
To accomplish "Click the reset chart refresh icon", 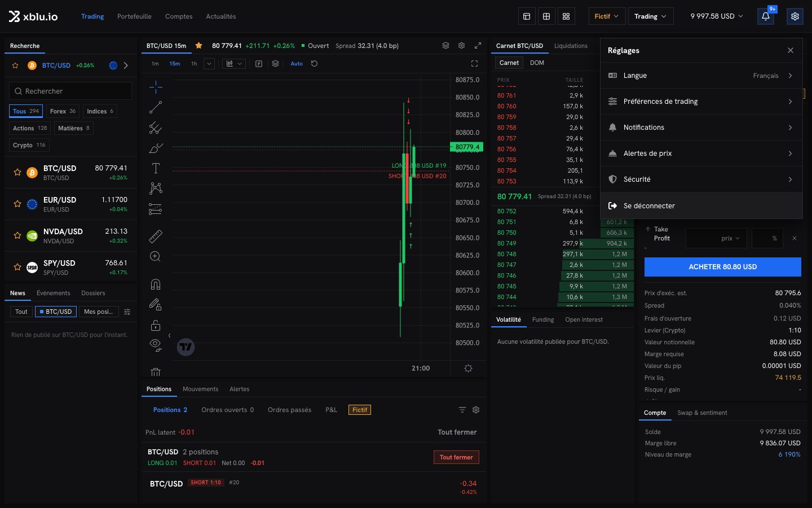I will click(x=314, y=64).
